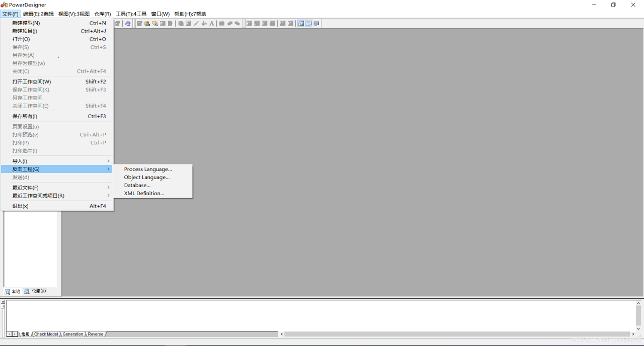Image resolution: width=644 pixels, height=346 pixels.
Task: Open the 视图(V) menu
Action: 74,14
